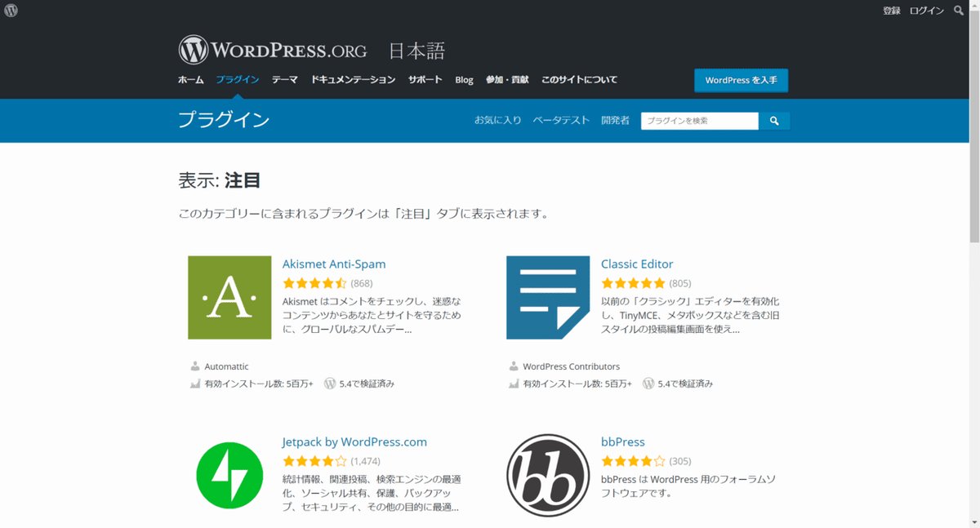980x528 pixels.
Task: Click Classic Editor's star rating
Action: 633,283
